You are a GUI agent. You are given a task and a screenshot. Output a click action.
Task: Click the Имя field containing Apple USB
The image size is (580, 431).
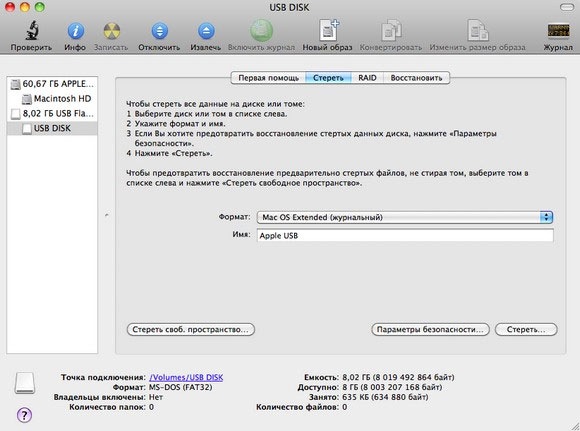pos(405,236)
